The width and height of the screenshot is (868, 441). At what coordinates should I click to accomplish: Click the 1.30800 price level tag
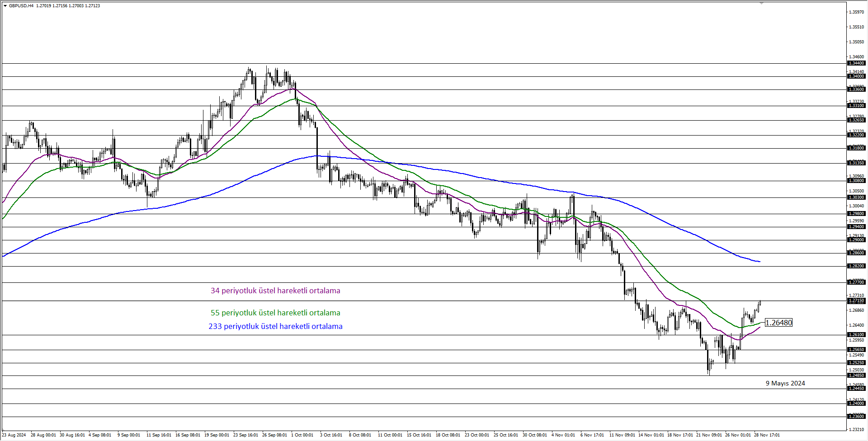click(856, 181)
